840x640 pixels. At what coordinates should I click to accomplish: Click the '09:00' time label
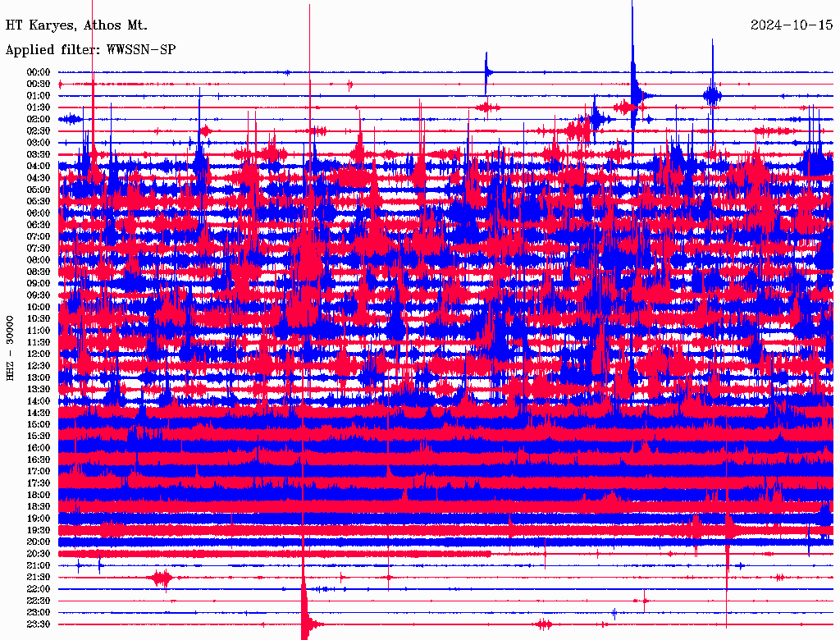(39, 284)
